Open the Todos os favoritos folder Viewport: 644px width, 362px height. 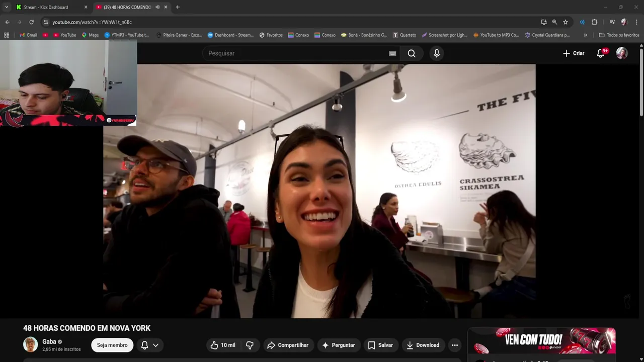(x=619, y=35)
